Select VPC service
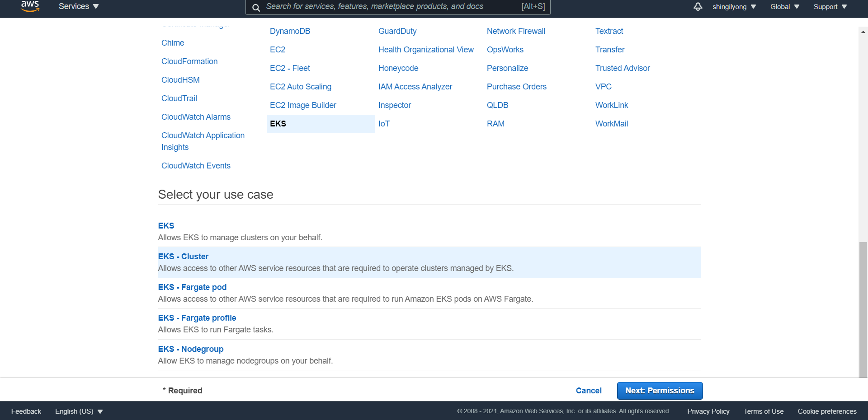 click(x=604, y=87)
